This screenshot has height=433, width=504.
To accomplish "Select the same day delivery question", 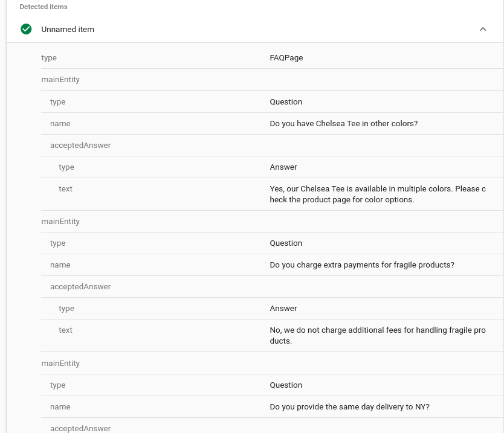I will tap(349, 406).
